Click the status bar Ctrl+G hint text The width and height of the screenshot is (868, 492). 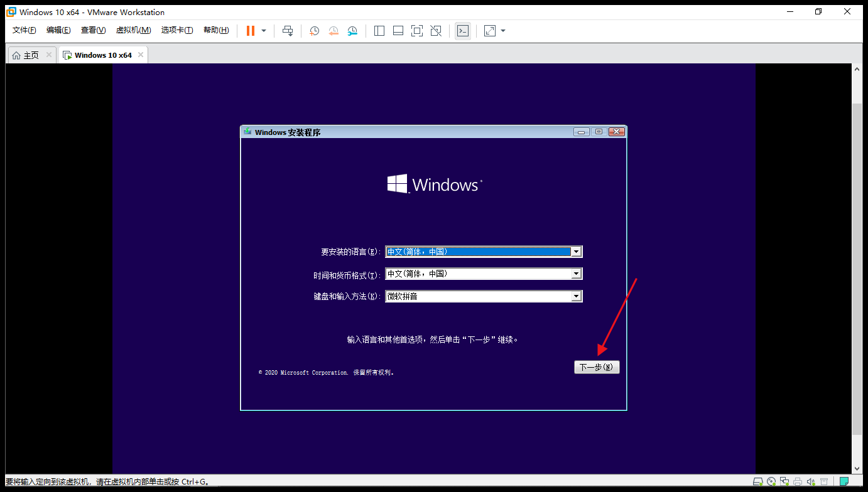click(x=108, y=482)
